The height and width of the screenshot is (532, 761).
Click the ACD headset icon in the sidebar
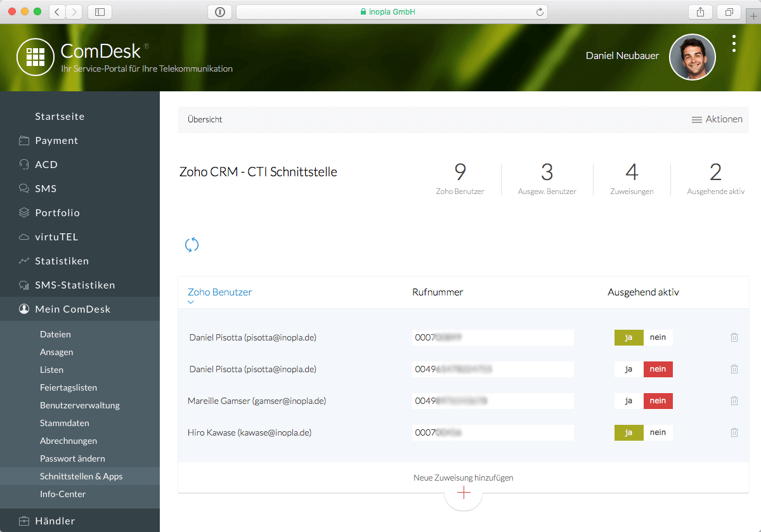[x=24, y=165]
